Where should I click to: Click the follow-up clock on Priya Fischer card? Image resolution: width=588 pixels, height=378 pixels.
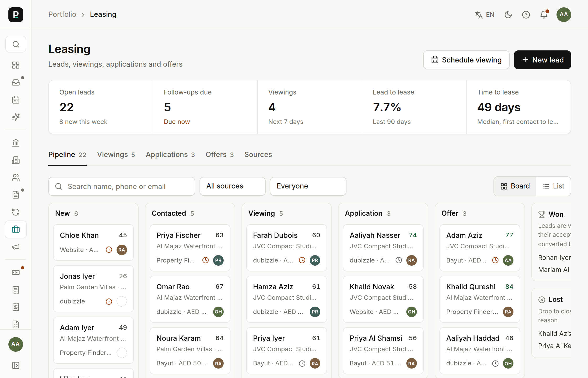[206, 260]
